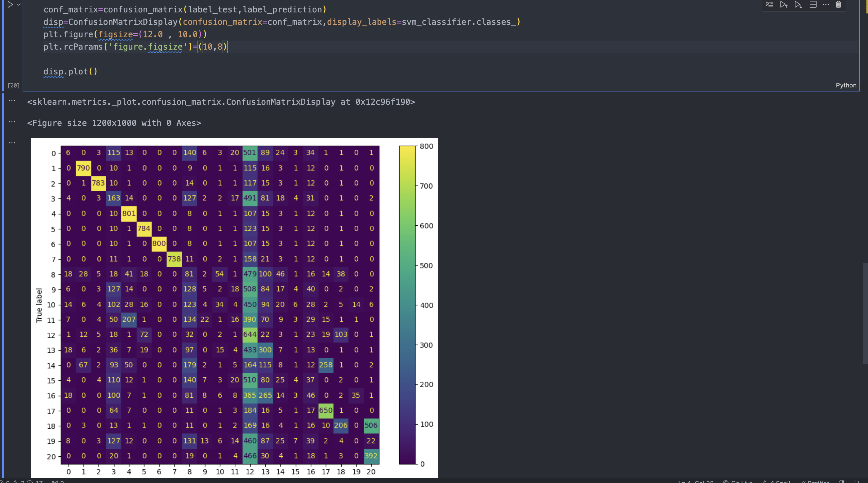868x483 pixels.
Task: Execute cell and below from cell toolbar
Action: click(798, 4)
